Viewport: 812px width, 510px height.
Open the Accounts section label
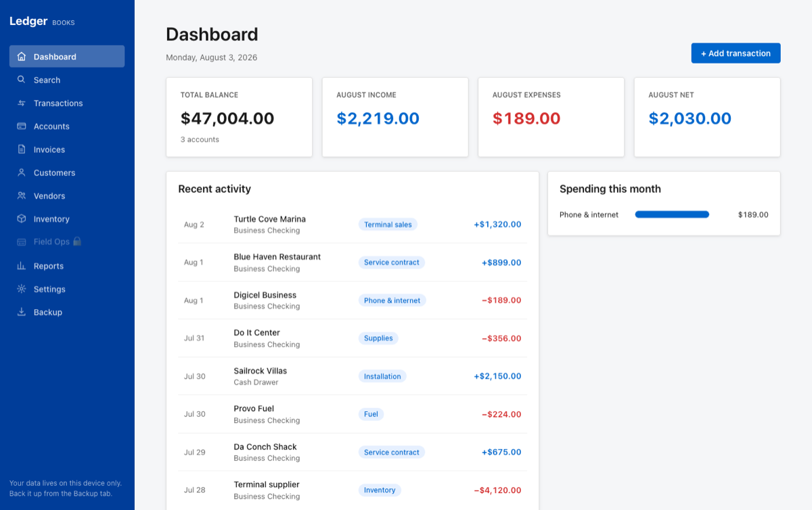point(51,126)
